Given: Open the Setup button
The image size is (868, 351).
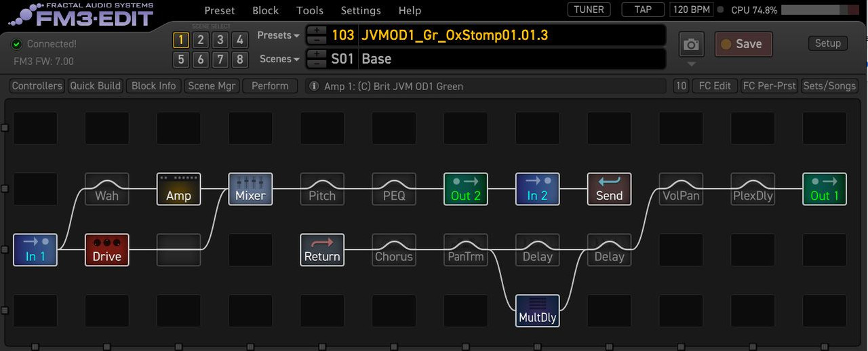Looking at the screenshot, I should coord(827,43).
